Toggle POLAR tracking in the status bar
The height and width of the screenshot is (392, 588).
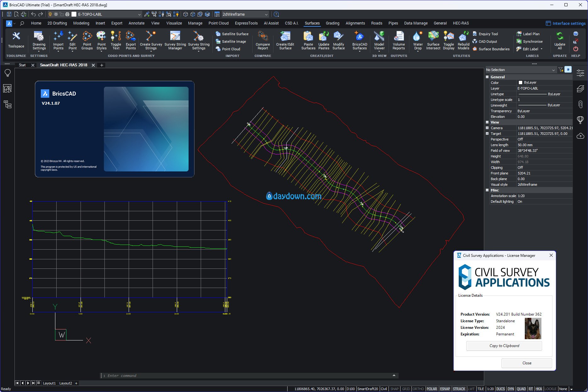coord(432,389)
